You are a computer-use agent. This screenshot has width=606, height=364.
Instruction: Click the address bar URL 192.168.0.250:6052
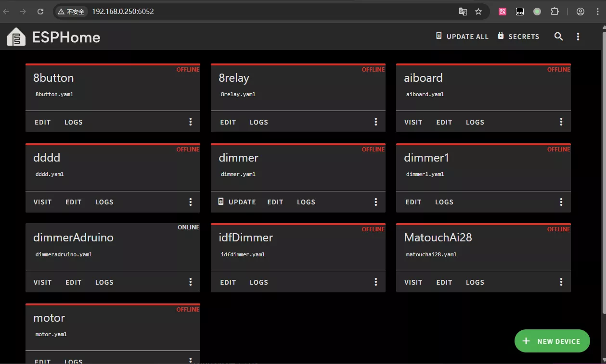coord(123,12)
